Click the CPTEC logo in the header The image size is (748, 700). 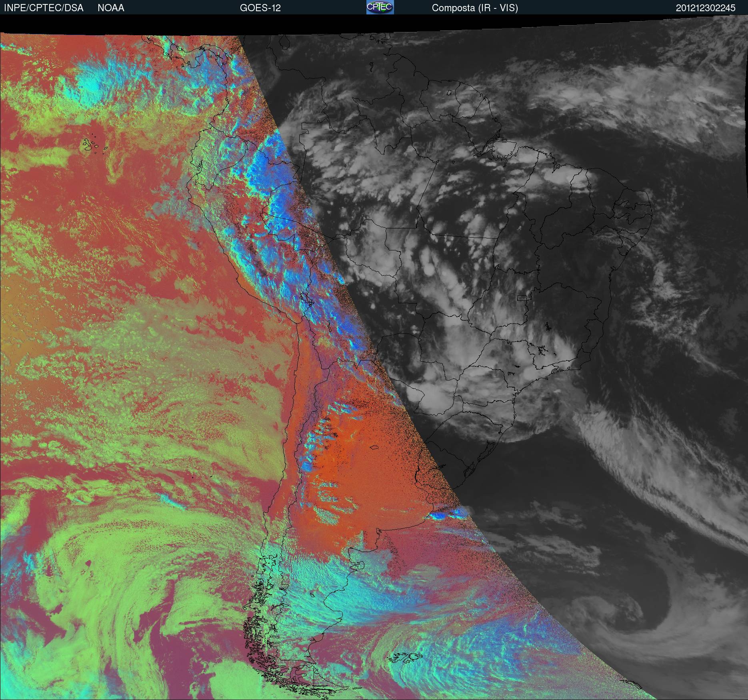tap(380, 7)
